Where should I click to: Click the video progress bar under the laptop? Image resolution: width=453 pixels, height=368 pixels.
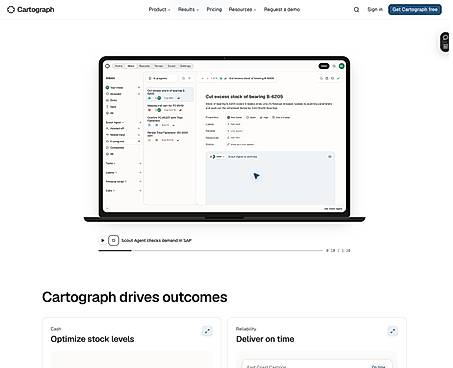click(211, 250)
